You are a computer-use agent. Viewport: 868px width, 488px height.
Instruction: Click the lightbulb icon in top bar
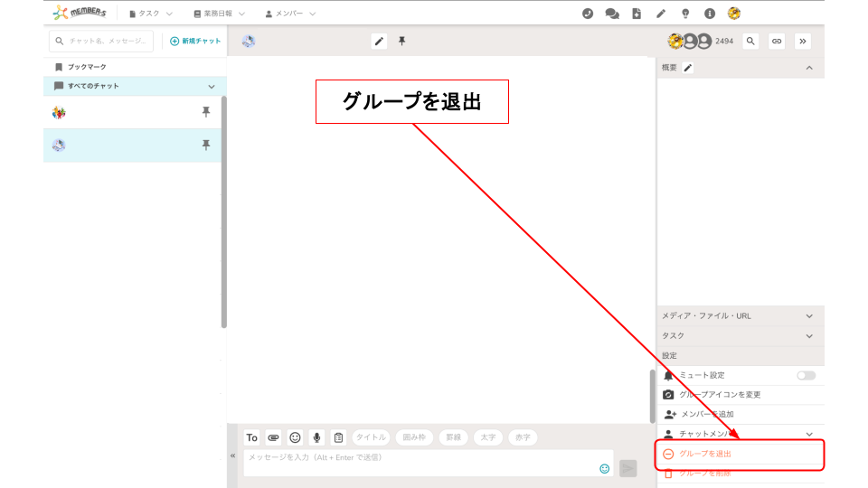coord(685,14)
